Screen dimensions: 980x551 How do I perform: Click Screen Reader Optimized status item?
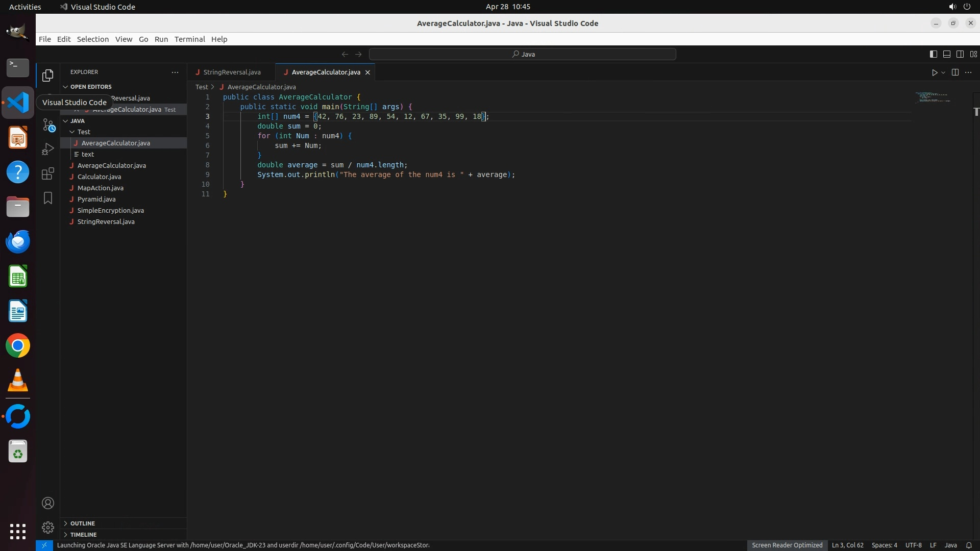pyautogui.click(x=787, y=545)
